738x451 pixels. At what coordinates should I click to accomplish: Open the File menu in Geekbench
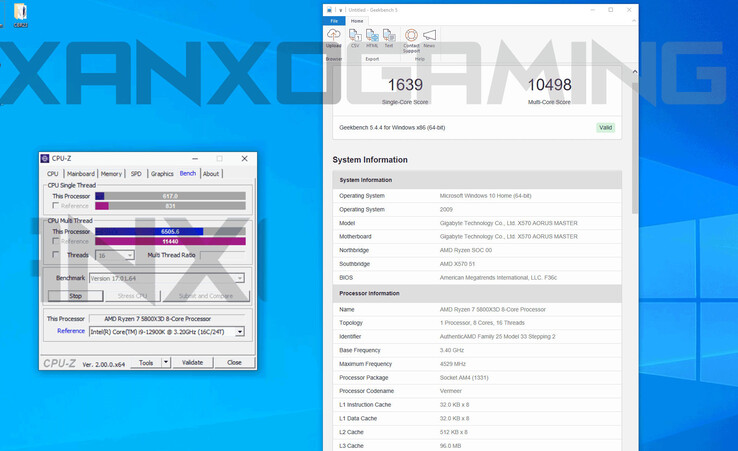(334, 20)
